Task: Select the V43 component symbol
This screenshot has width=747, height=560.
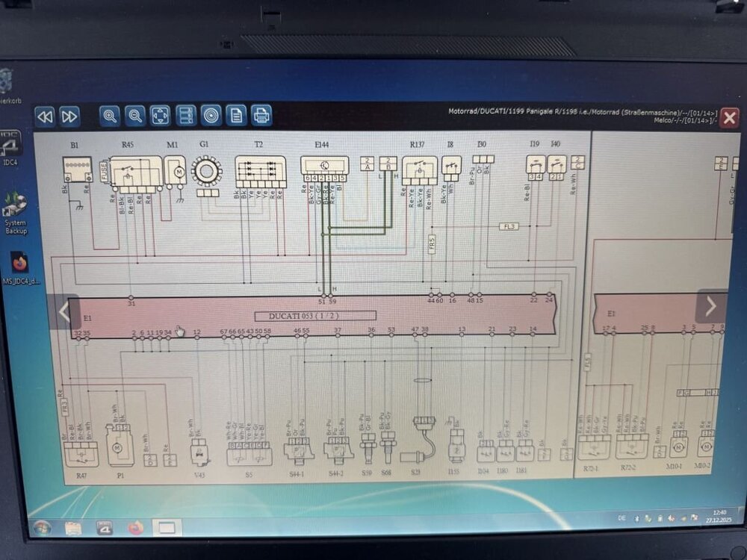Action: click(199, 452)
